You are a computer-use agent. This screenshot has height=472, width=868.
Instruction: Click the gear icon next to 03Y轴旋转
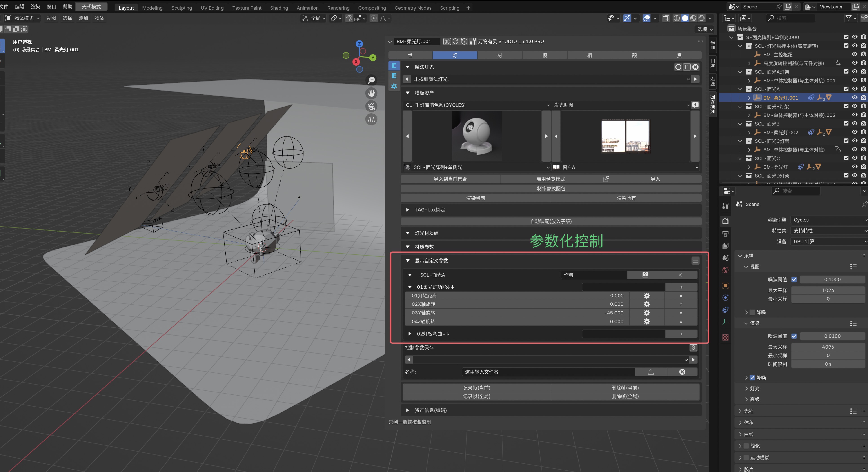coord(646,313)
